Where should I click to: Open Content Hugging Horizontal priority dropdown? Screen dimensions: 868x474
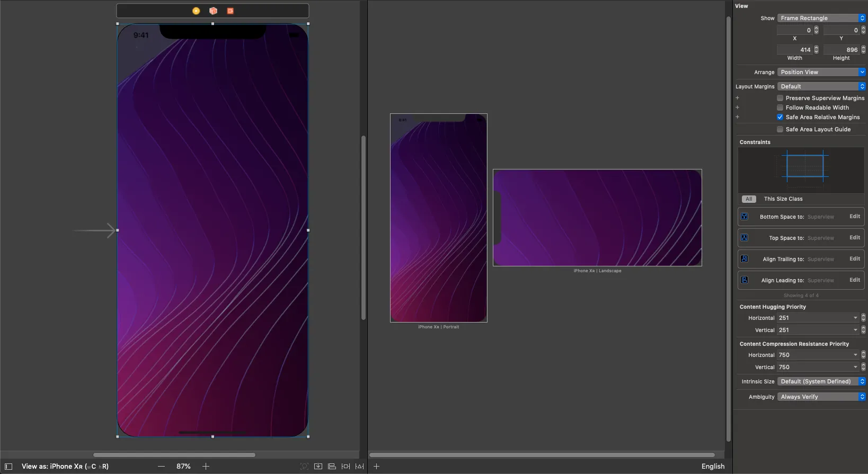(x=818, y=318)
